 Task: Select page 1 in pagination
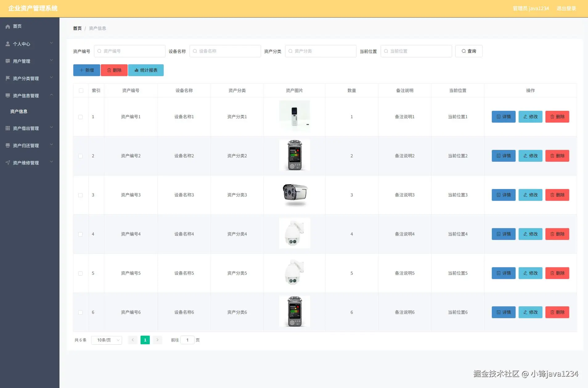pyautogui.click(x=145, y=340)
